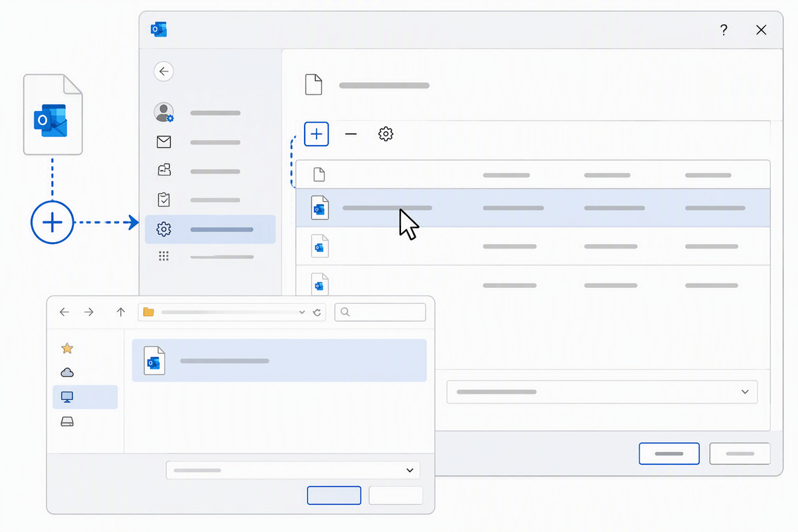Remove entry with the minus toolbar button

[x=351, y=134]
